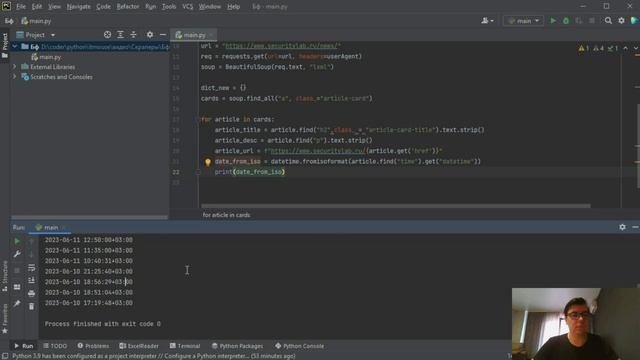Image resolution: width=640 pixels, height=360 pixels.
Task: Start debugging with the bug icon
Action: (x=566, y=20)
